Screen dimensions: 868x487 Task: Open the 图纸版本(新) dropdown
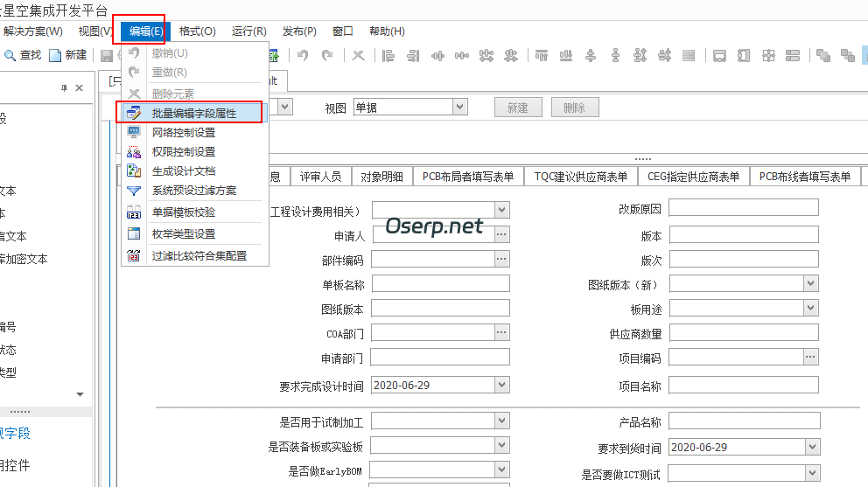tap(810, 284)
